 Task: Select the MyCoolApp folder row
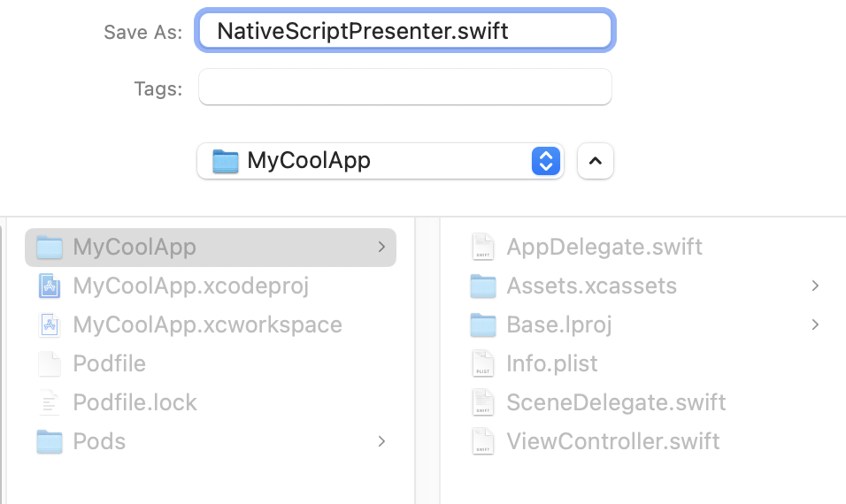point(211,247)
